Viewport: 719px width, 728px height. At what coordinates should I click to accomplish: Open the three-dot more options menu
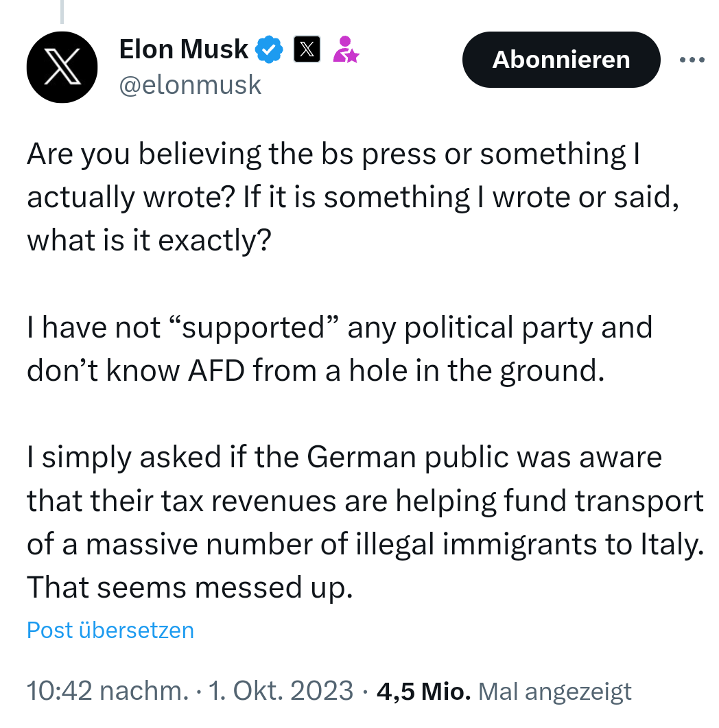(x=692, y=60)
